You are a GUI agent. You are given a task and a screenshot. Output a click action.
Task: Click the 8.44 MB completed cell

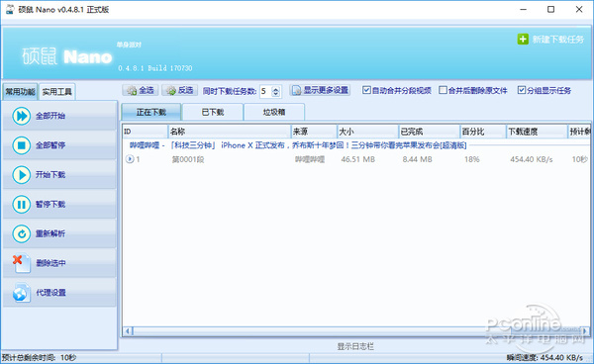(417, 159)
